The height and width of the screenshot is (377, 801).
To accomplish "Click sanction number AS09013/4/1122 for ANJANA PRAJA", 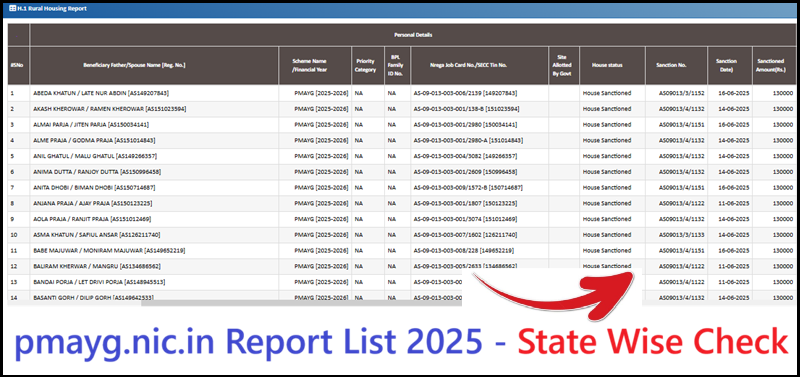I will [x=681, y=203].
